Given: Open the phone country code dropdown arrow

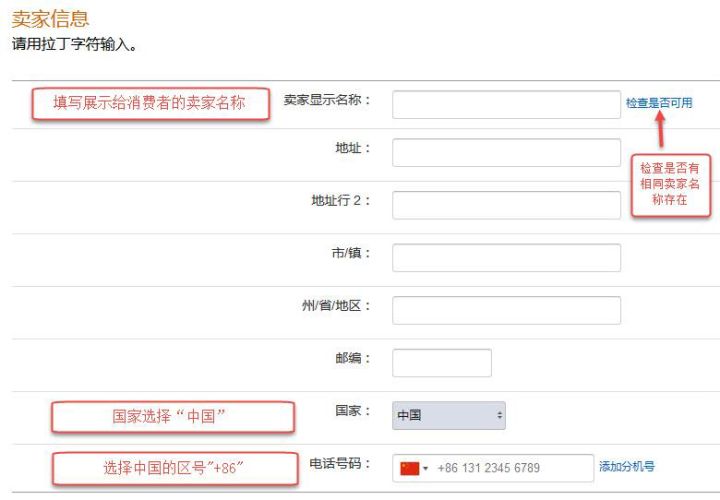Looking at the screenshot, I should (426, 469).
